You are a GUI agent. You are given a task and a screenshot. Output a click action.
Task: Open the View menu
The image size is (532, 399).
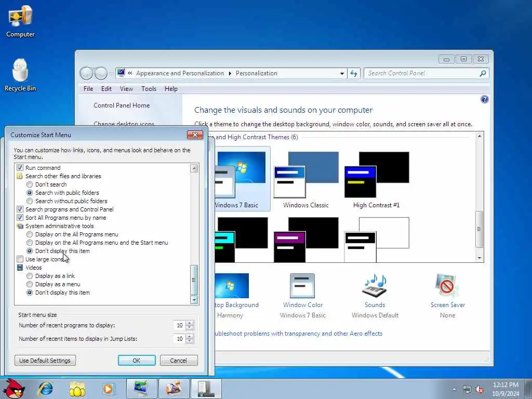pos(126,88)
